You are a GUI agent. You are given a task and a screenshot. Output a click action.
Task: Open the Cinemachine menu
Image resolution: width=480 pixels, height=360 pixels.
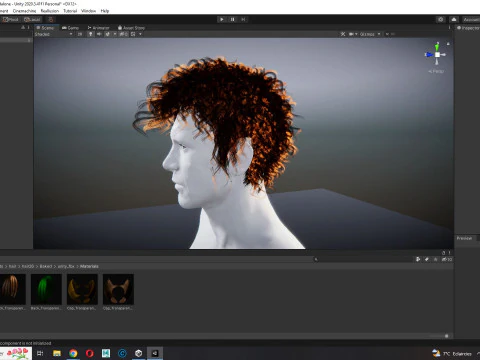24,11
